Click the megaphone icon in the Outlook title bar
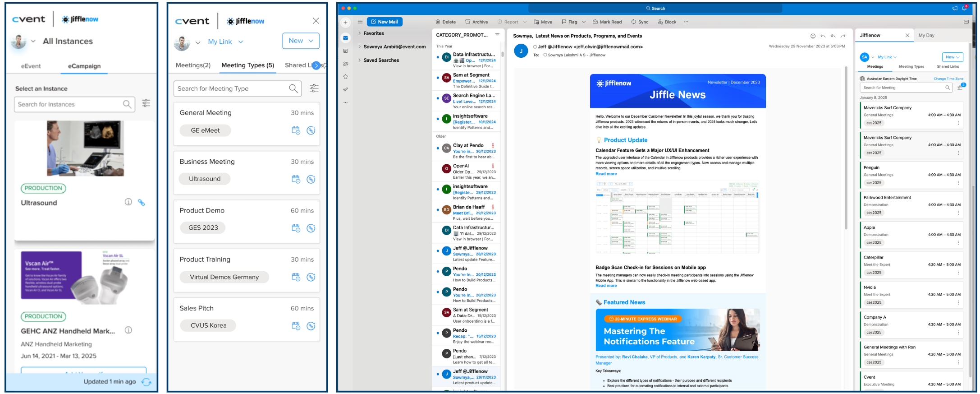The width and height of the screenshot is (980, 394). tap(955, 8)
